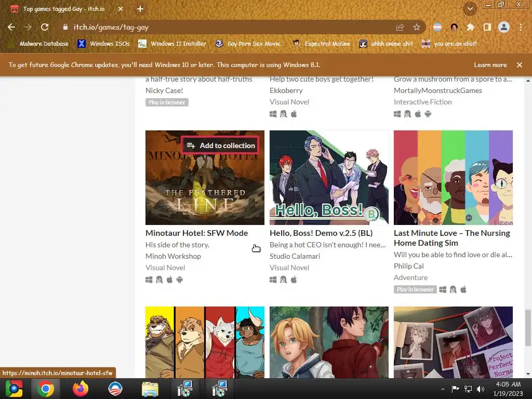The height and width of the screenshot is (399, 532).
Task: Visit the Nicky Case! author page
Action: tap(164, 90)
